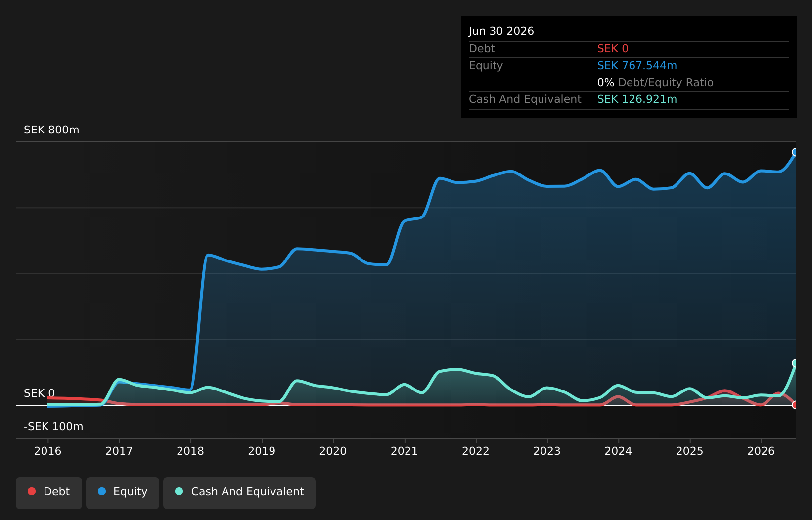Screen dimensions: 812x520
Task: Click the 2020 x-axis label
Action: [x=333, y=451]
